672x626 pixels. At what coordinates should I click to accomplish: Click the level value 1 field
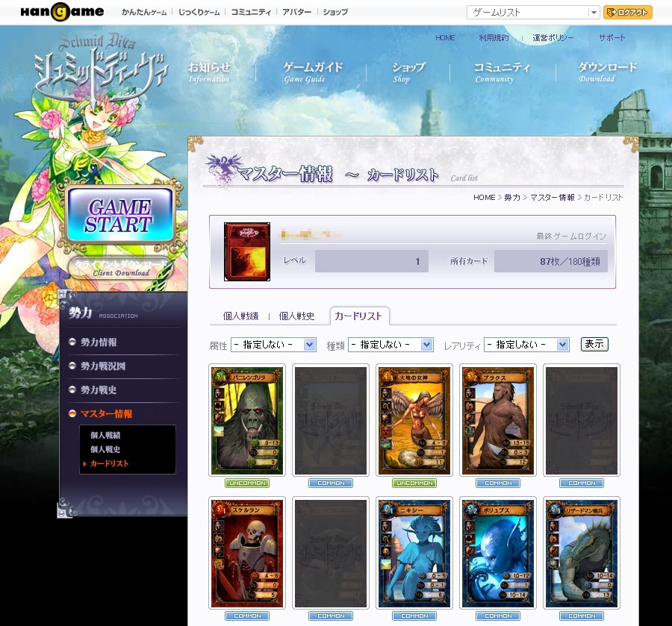coord(372,261)
